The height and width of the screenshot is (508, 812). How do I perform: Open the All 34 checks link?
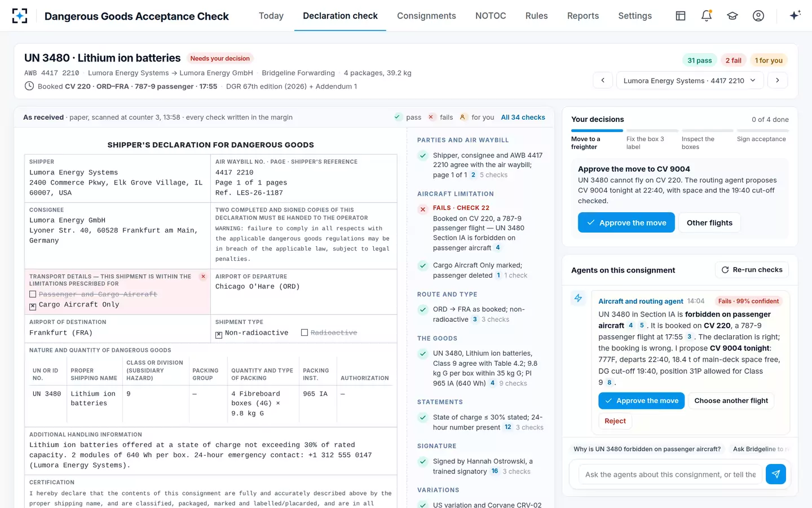pos(523,117)
